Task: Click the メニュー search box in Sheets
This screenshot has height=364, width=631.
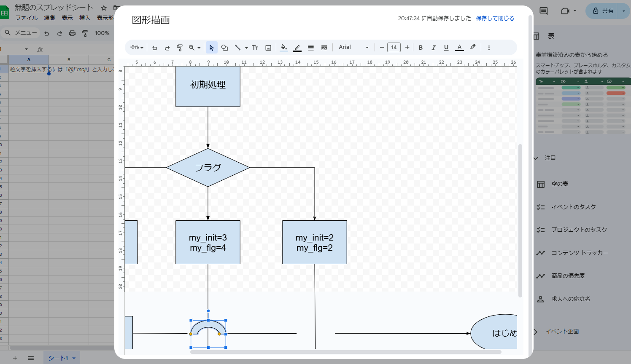Action: (21, 33)
